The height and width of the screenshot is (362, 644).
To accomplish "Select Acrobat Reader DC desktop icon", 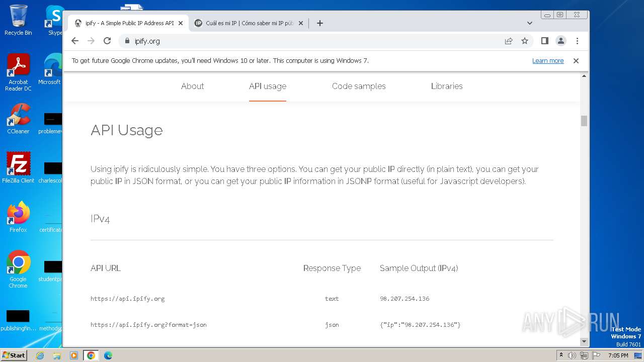I will pyautogui.click(x=18, y=72).
